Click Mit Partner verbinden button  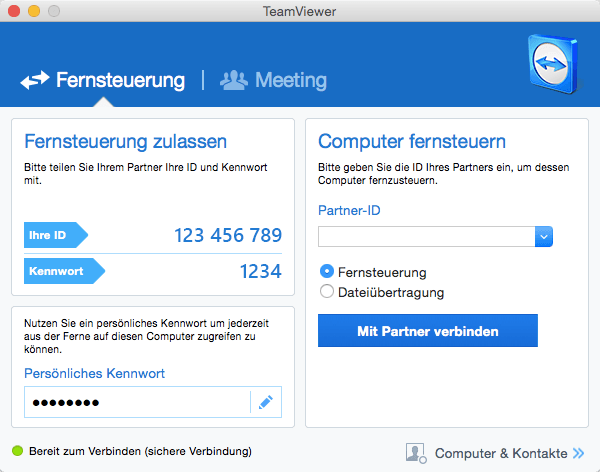click(428, 331)
